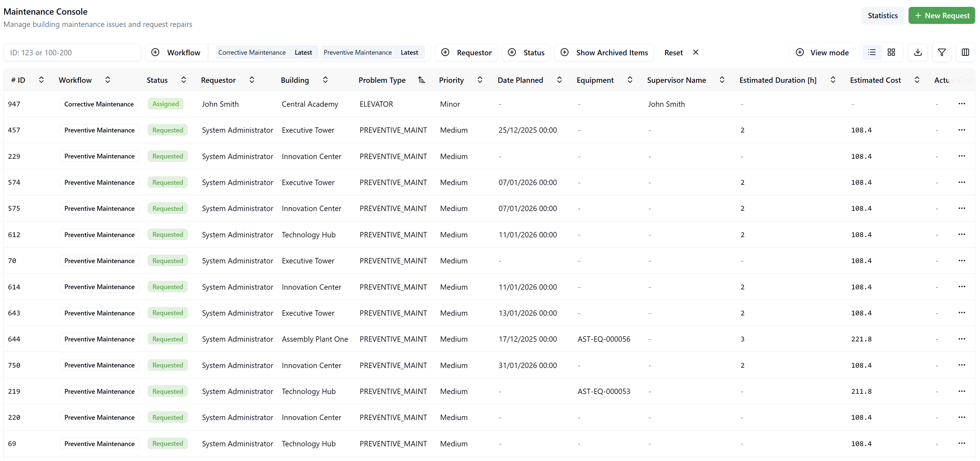The image size is (980, 461).
Task: Click equipment AST-EQ-000056 cell
Action: pos(604,339)
